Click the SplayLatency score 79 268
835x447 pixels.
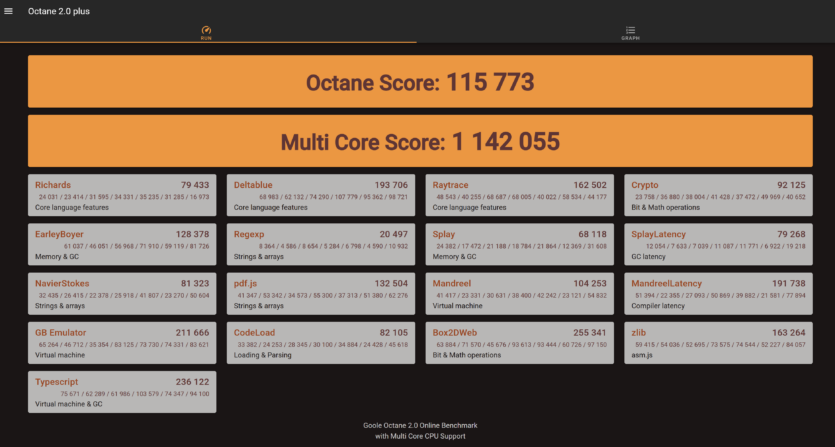point(791,234)
